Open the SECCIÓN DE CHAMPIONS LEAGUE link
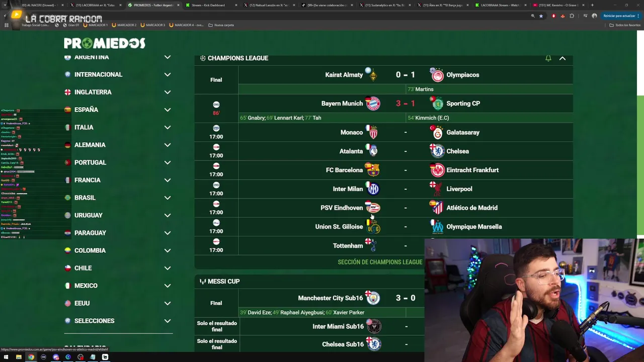 [380, 262]
